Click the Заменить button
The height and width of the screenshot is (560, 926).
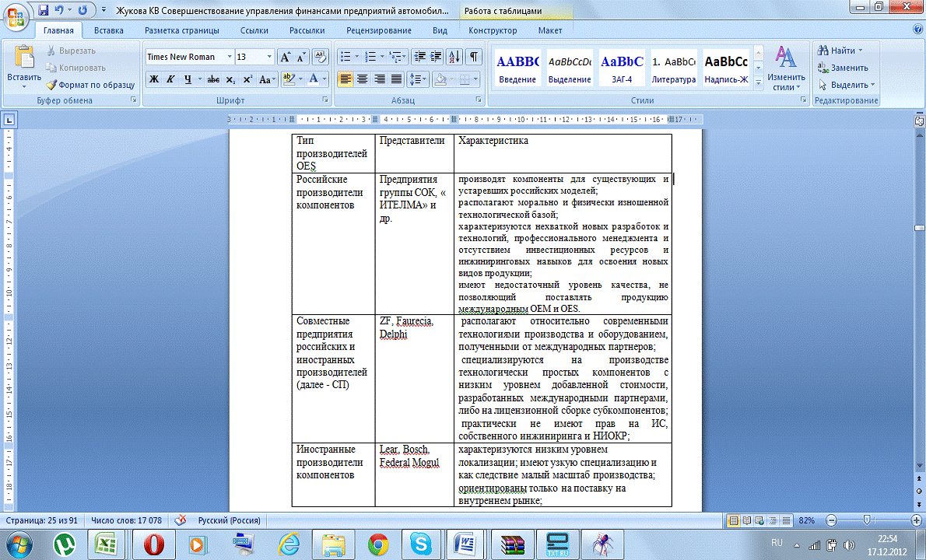click(x=848, y=68)
